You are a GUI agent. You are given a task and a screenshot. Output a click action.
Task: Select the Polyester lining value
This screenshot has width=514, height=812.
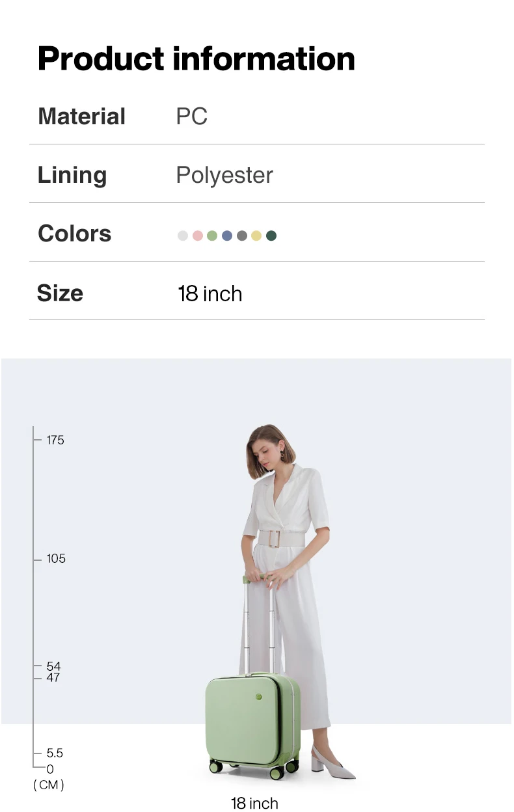pos(224,175)
